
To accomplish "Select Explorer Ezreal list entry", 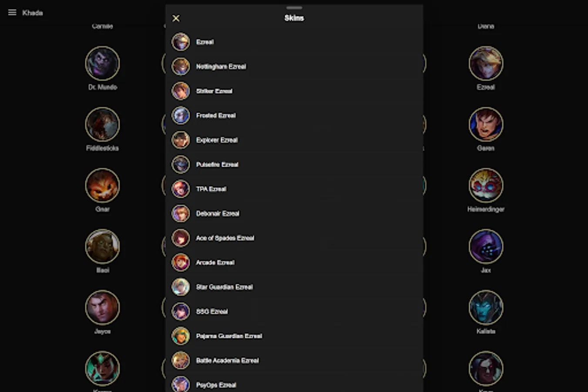I will pyautogui.click(x=294, y=140).
